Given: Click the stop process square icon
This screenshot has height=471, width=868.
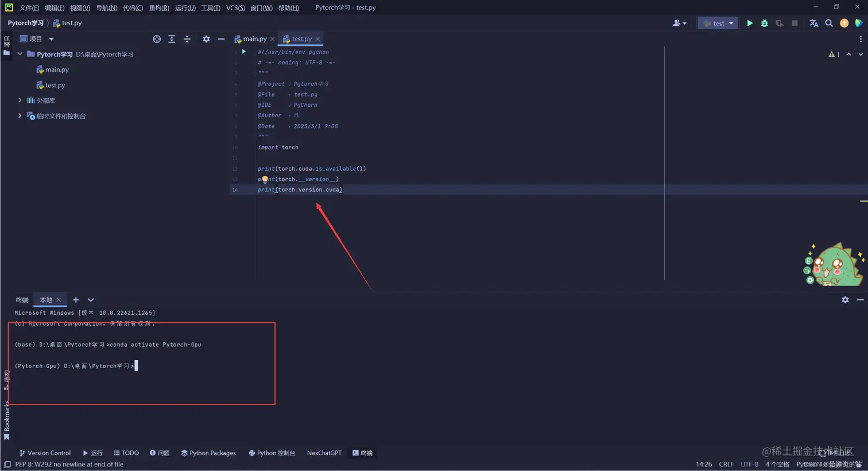Looking at the screenshot, I should tap(795, 23).
